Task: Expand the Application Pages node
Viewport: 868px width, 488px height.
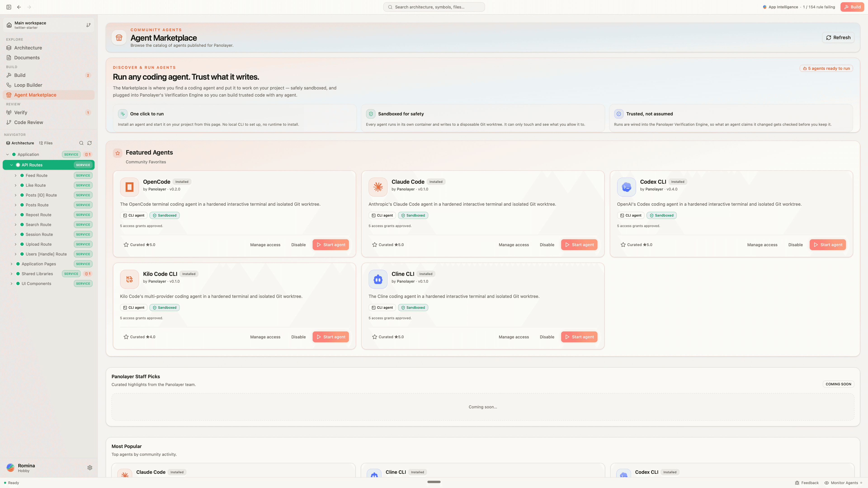Action: point(12,264)
